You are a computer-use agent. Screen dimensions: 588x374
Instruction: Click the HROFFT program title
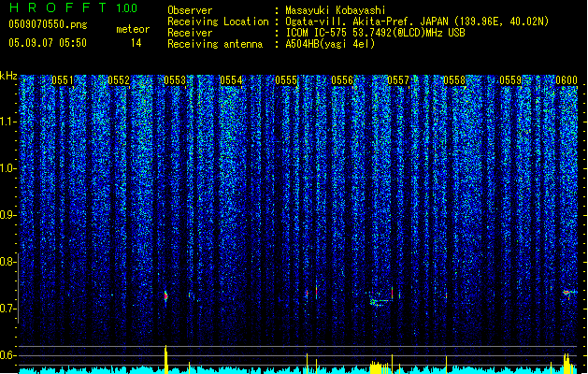(x=59, y=7)
